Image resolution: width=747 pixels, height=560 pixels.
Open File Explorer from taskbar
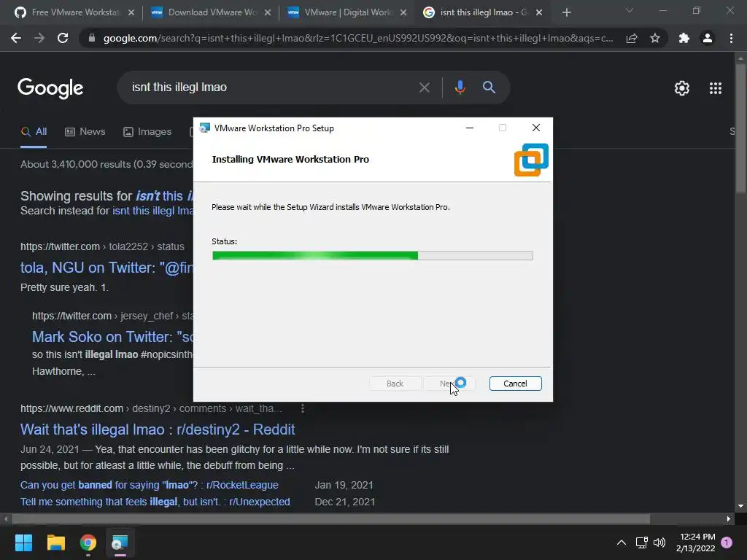(x=55, y=542)
